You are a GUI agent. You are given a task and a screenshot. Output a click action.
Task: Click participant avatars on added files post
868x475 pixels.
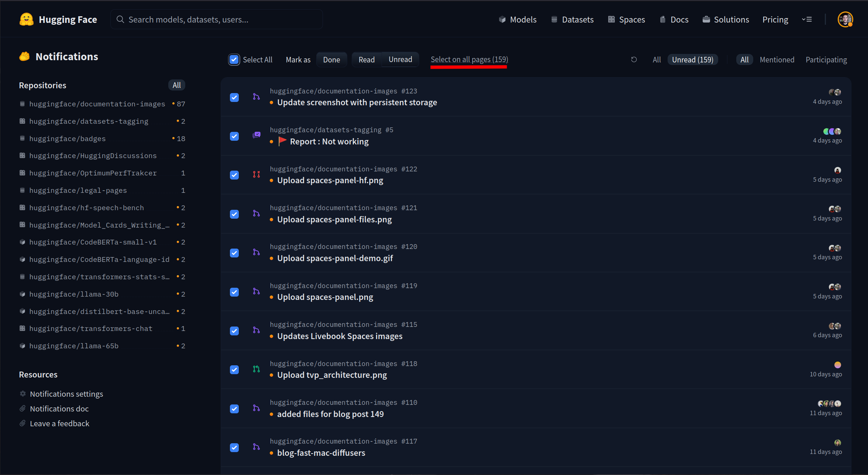pos(829,404)
